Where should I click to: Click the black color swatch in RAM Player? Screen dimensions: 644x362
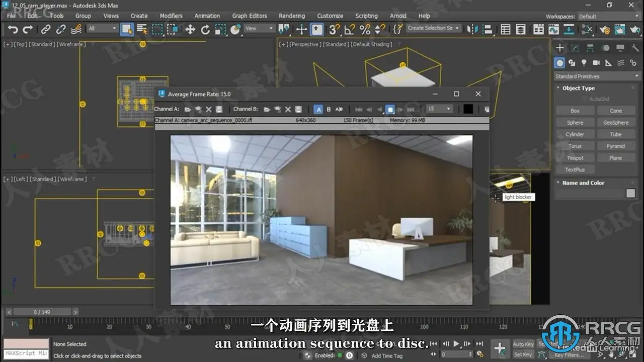point(468,109)
